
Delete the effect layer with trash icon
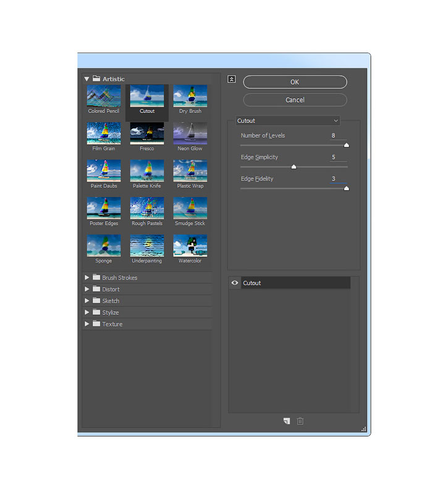pyautogui.click(x=300, y=421)
